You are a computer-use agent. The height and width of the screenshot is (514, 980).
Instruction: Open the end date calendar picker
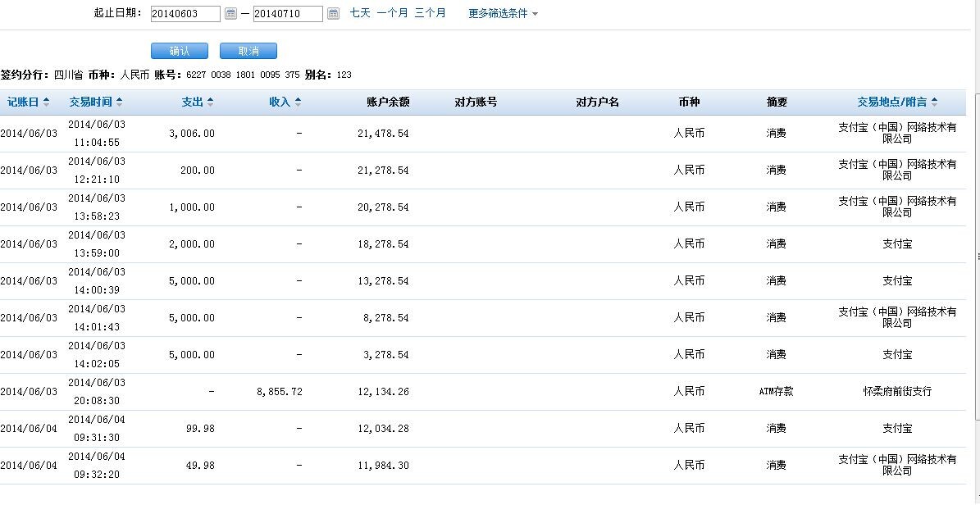[x=333, y=14]
